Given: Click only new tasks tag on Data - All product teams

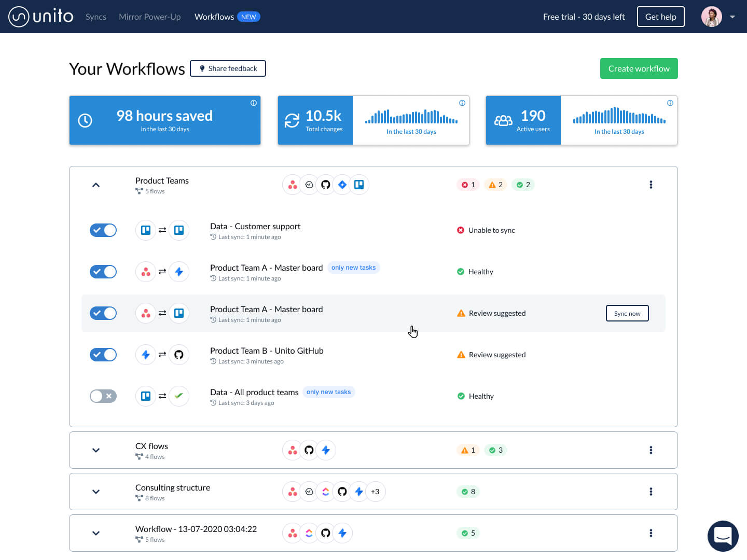Looking at the screenshot, I should click(329, 392).
